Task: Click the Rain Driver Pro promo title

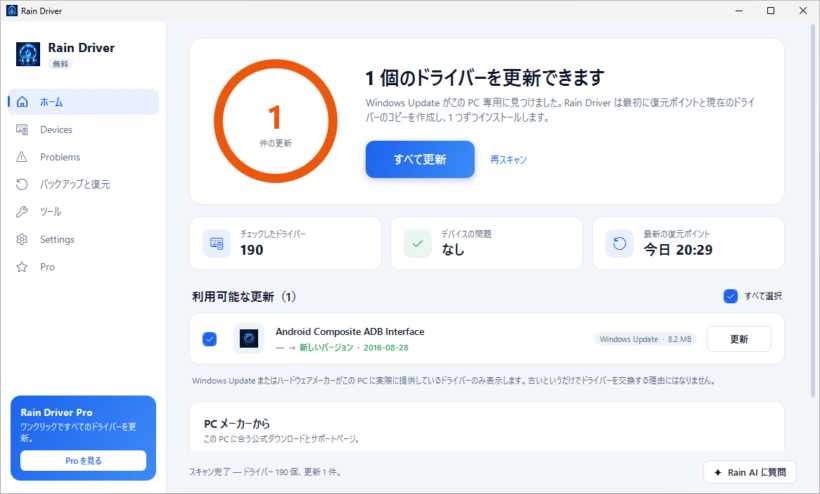Action: coord(56,412)
